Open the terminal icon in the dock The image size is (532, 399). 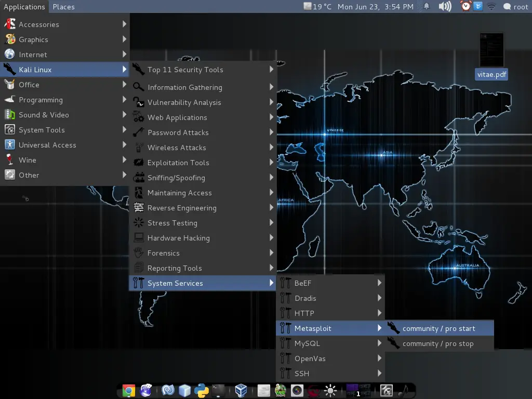pos(219,391)
